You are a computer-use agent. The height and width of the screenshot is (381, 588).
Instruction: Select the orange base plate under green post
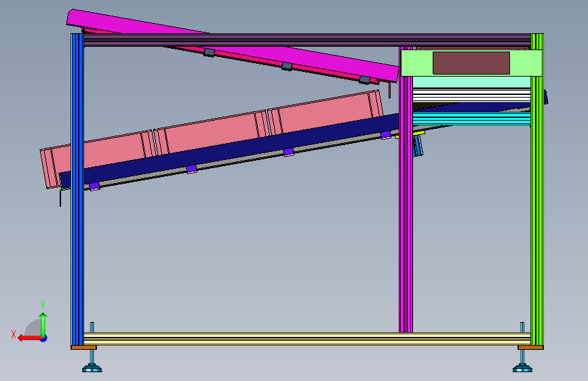[x=530, y=348]
